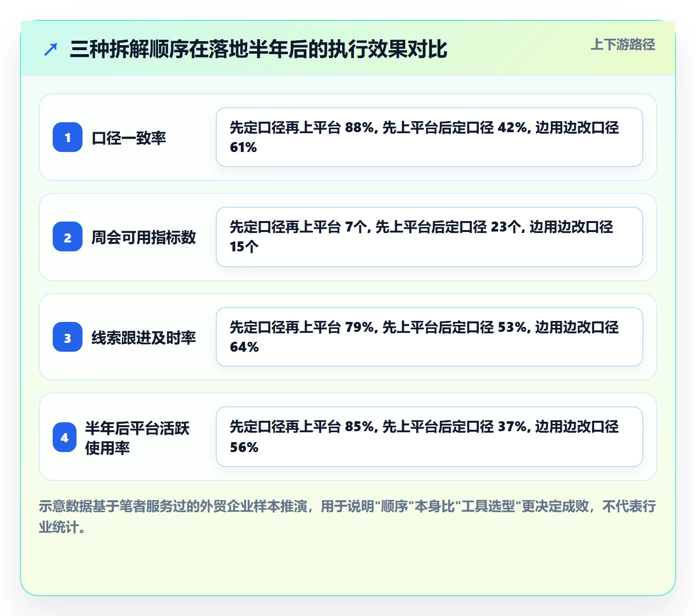Select the 半年后平台活跃使用率 row label
This screenshot has width=696, height=616.
[137, 438]
